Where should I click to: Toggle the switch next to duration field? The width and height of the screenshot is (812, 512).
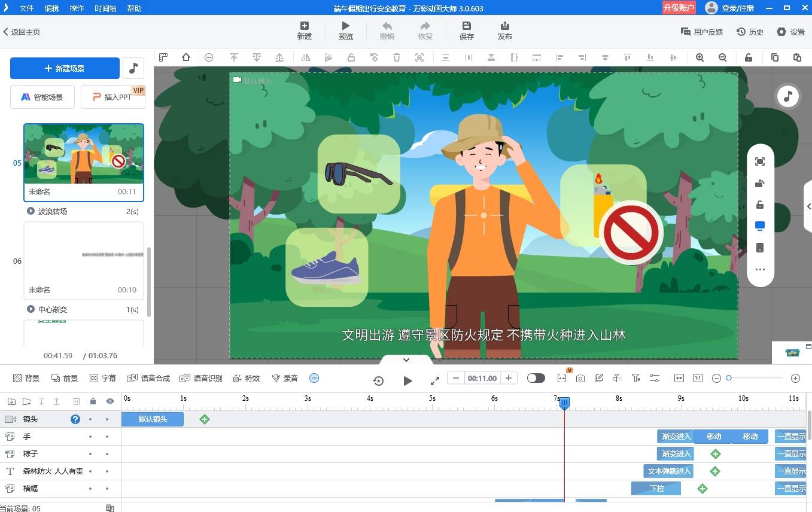point(536,378)
